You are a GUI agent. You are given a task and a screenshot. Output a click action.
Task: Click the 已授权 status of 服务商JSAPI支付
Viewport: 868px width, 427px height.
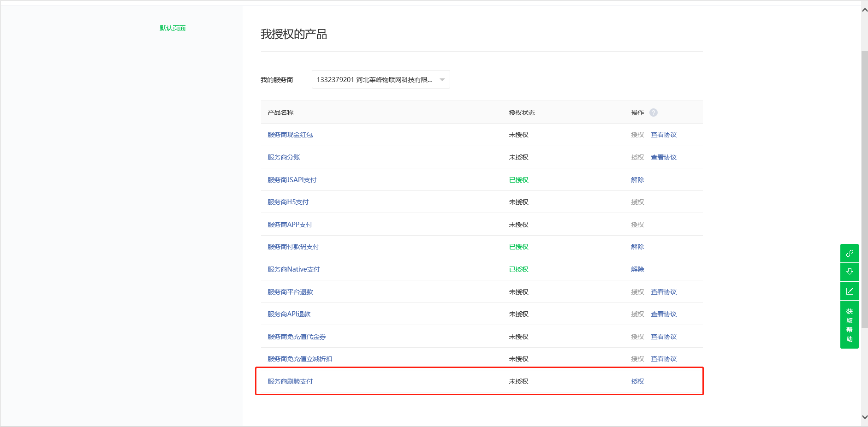pyautogui.click(x=518, y=180)
